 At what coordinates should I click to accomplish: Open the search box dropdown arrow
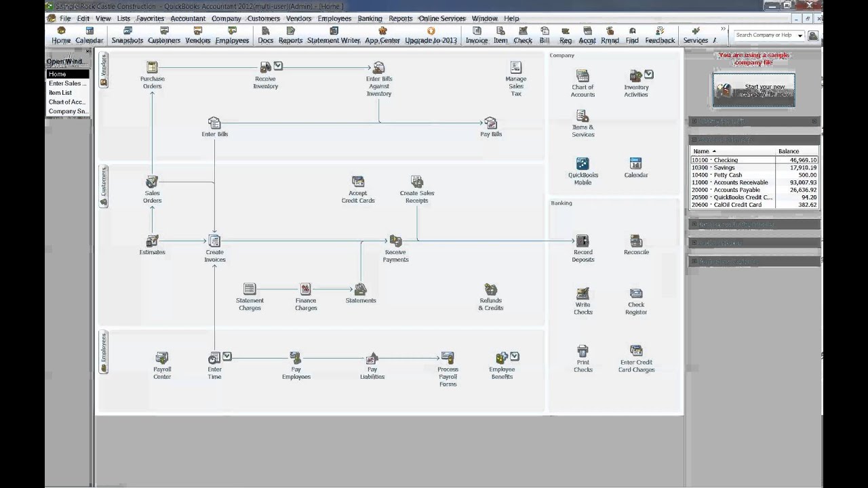(x=800, y=35)
